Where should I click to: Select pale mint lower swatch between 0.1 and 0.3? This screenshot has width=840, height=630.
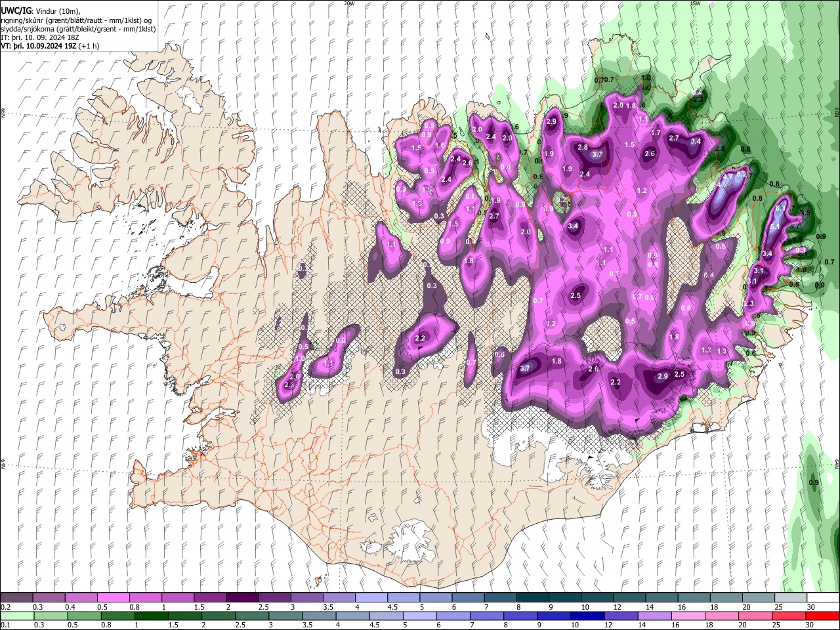point(16,616)
